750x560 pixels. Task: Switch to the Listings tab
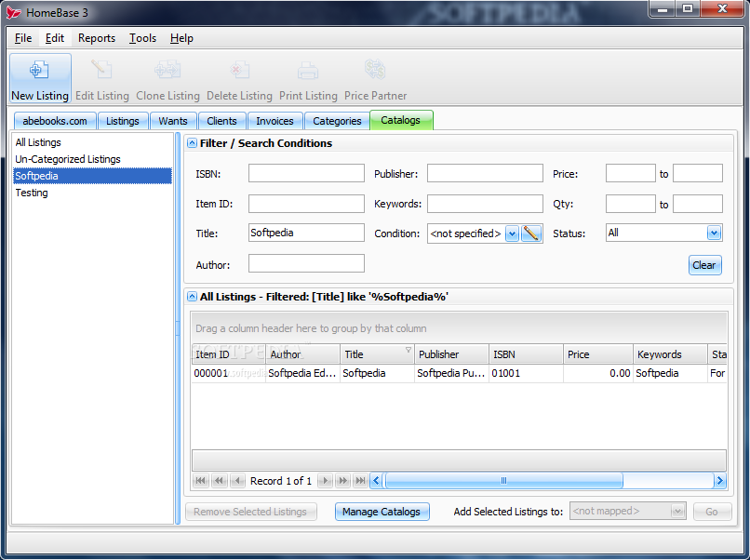123,121
